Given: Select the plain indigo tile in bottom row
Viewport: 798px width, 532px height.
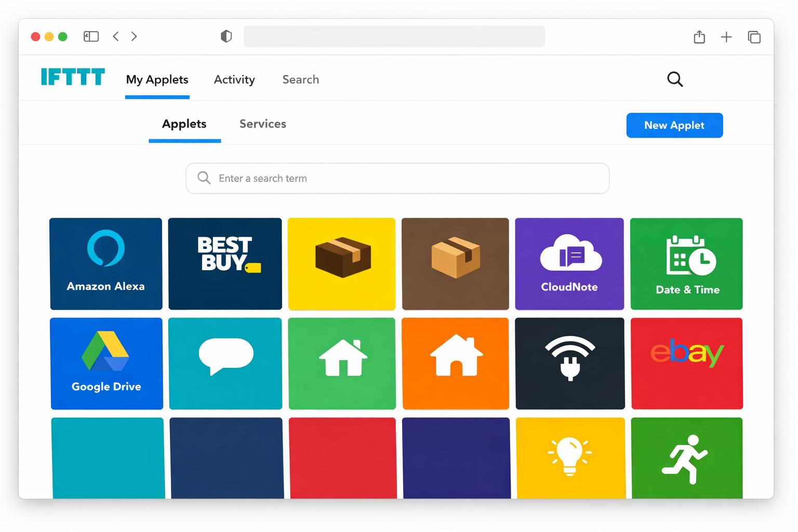Looking at the screenshot, I should 457,458.
